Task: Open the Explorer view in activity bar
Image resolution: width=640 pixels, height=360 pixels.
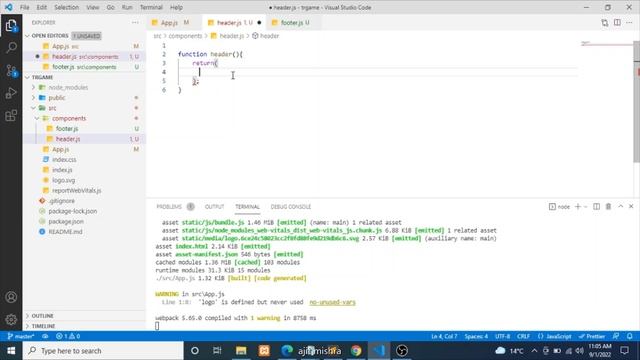Action: [x=11, y=26]
